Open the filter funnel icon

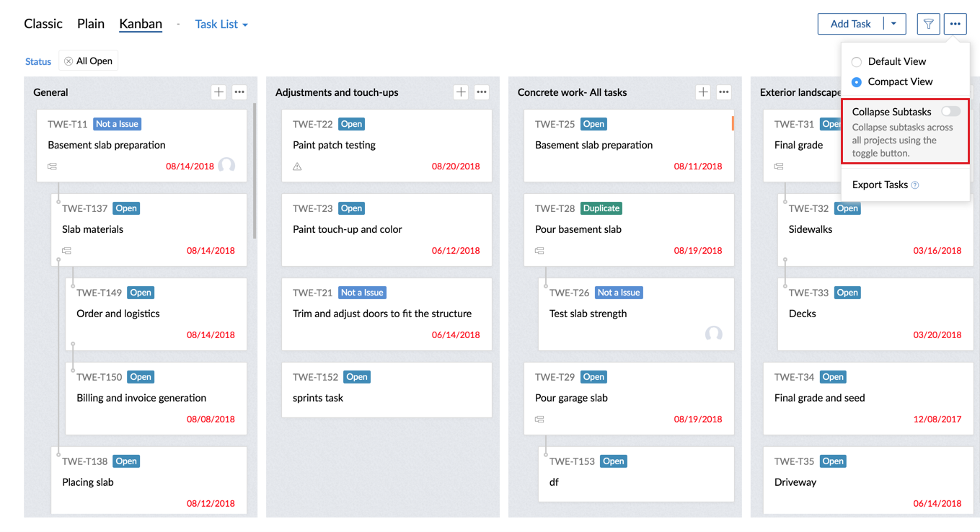(x=928, y=24)
